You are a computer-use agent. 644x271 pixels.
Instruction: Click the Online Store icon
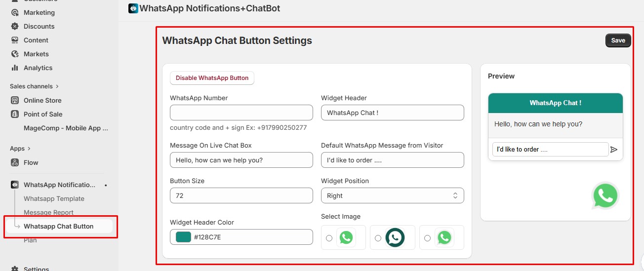(x=15, y=100)
